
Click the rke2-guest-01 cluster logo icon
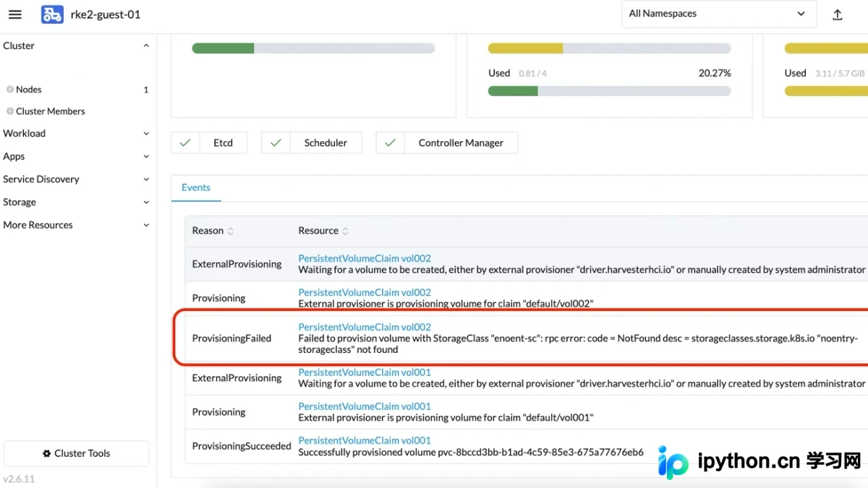[x=52, y=14]
